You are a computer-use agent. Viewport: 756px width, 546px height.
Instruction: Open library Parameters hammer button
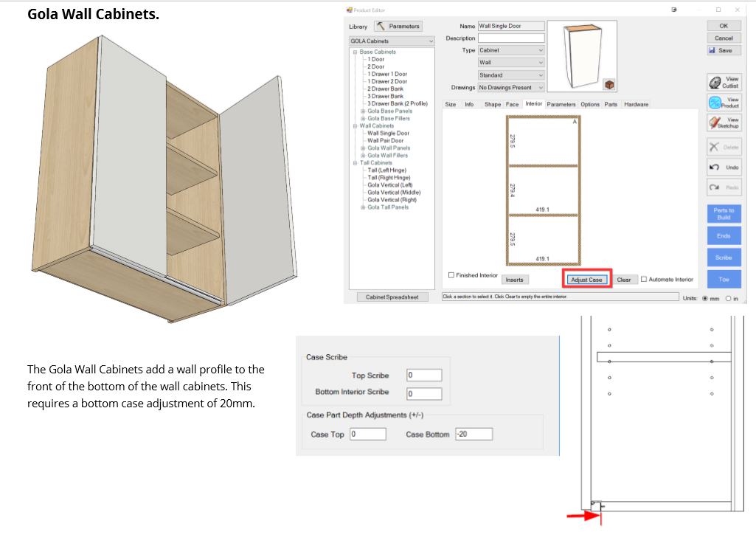pos(398,27)
